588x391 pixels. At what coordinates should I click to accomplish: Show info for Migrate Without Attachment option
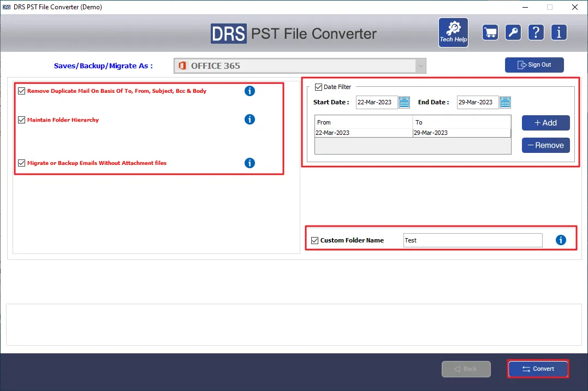(x=250, y=163)
